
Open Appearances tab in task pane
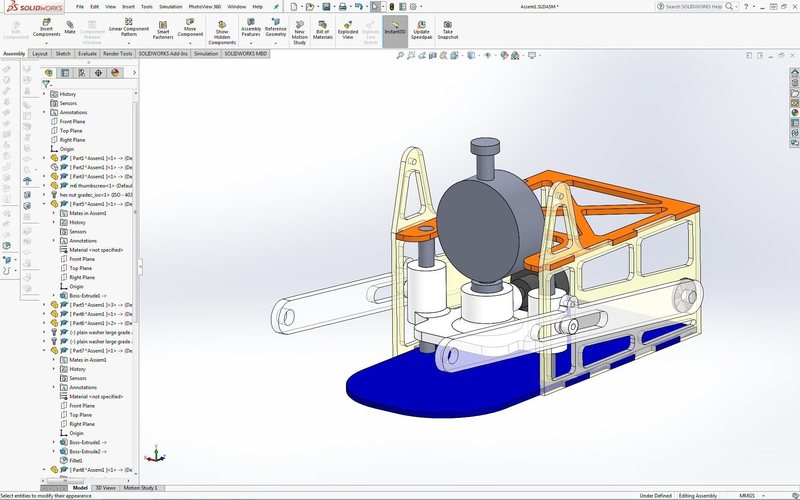[795, 113]
